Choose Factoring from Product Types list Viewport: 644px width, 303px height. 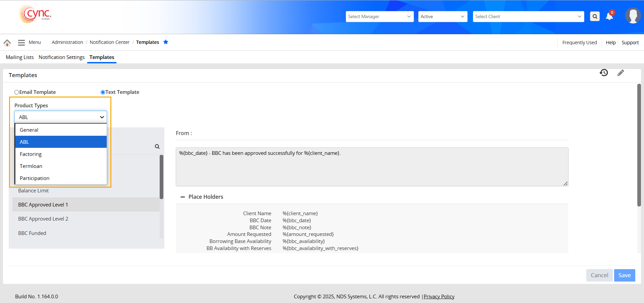(x=31, y=154)
